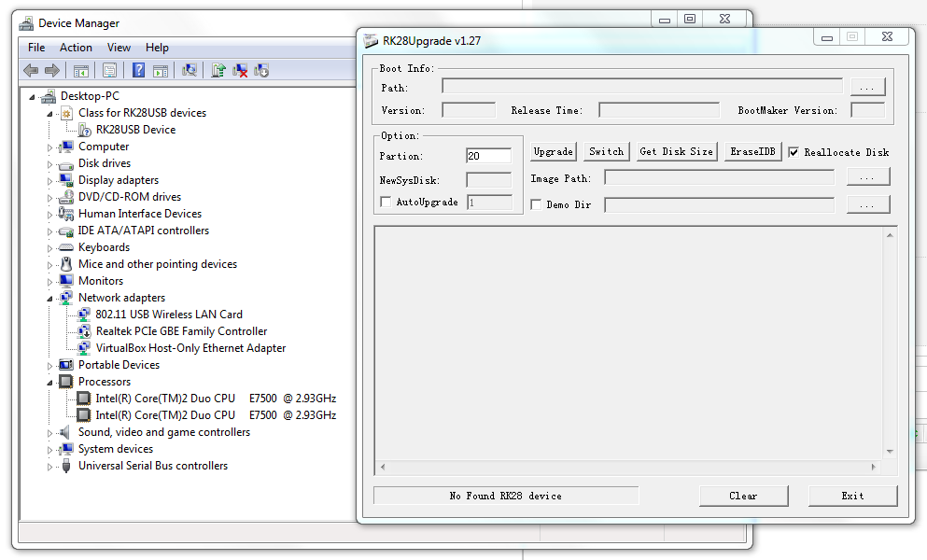Select the RK28USB Device icon
This screenshot has height=560, width=927.
tap(85, 130)
